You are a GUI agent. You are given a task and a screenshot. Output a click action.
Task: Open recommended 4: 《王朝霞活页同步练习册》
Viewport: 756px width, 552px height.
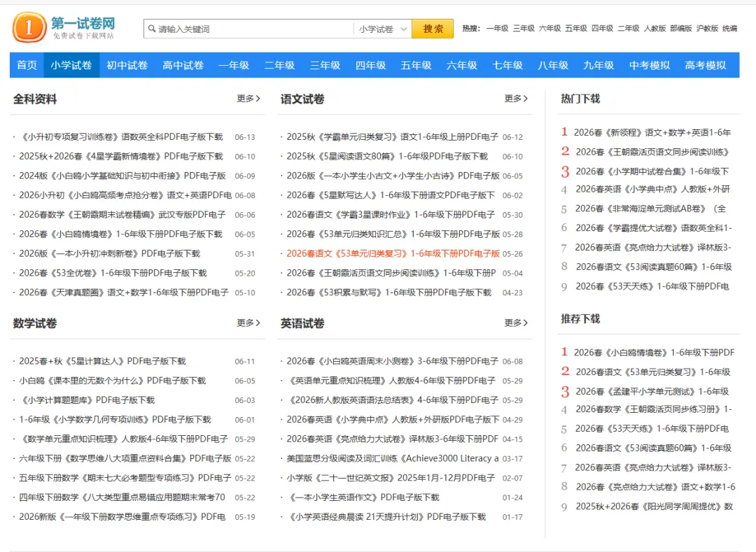(654, 409)
